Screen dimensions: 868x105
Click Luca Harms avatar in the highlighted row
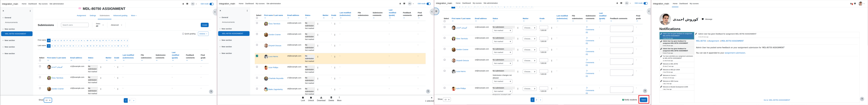tap(266, 57)
